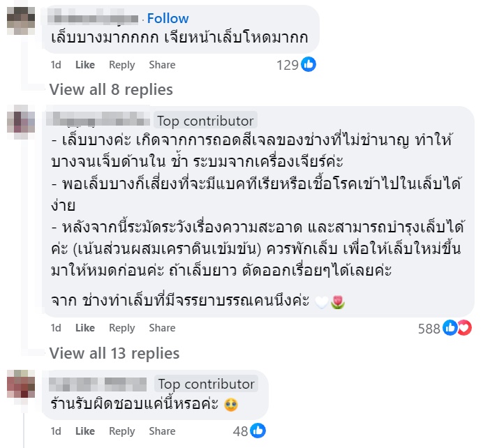This screenshot has width=490, height=448.
Task: Open the 1d timestamp on the first comment
Action: 56,65
